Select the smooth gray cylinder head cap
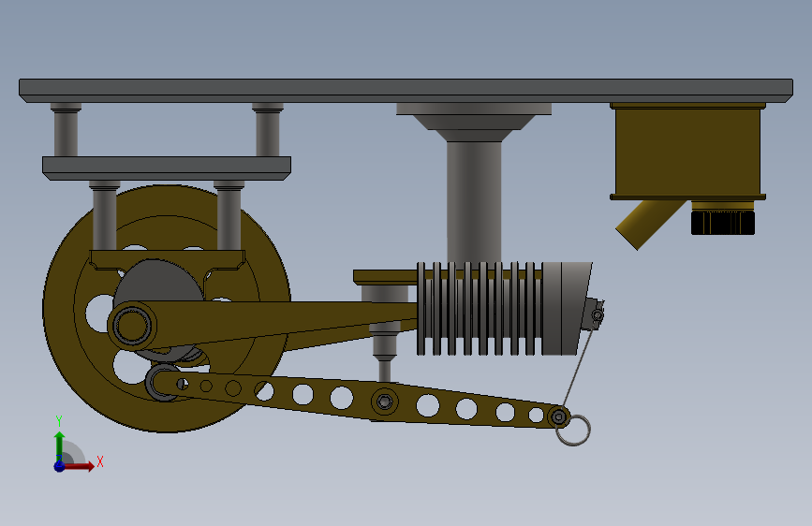 coord(567,309)
